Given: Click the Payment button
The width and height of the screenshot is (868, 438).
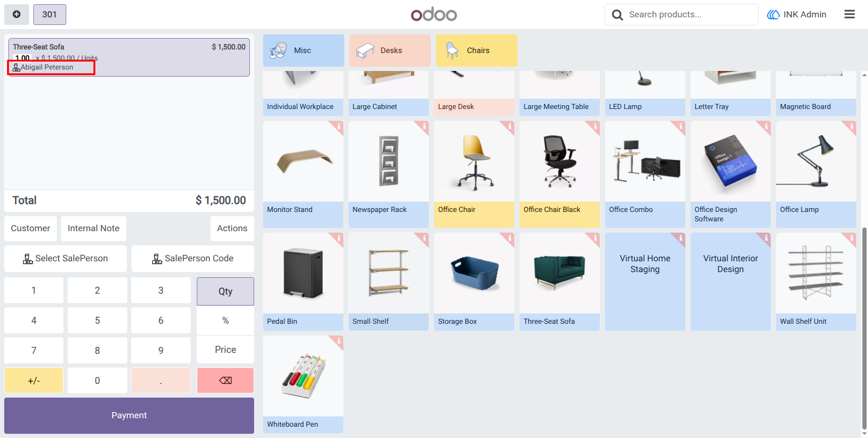Looking at the screenshot, I should point(129,415).
